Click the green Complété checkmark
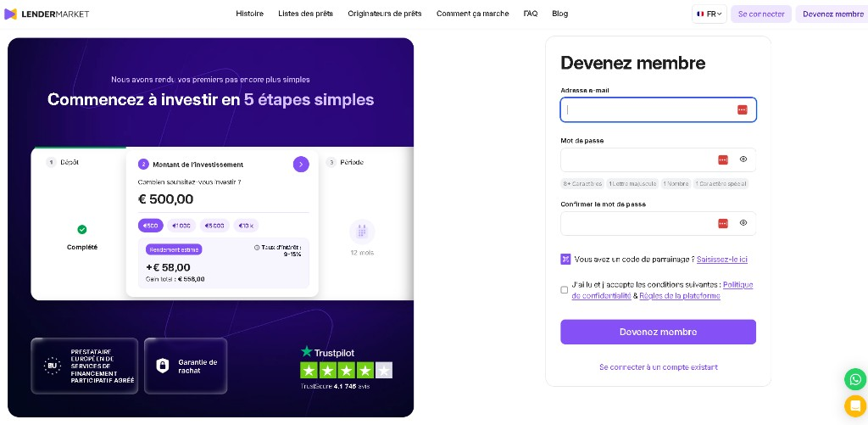This screenshot has width=868, height=425. [82, 229]
